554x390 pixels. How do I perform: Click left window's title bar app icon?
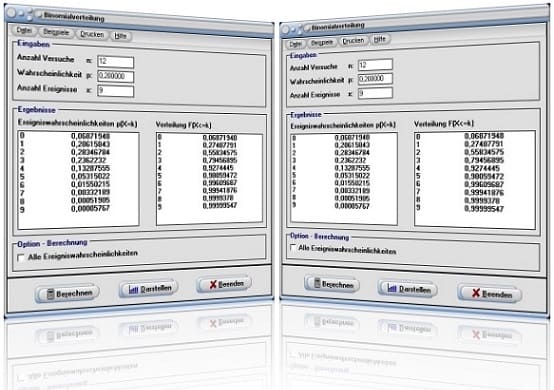(39, 15)
